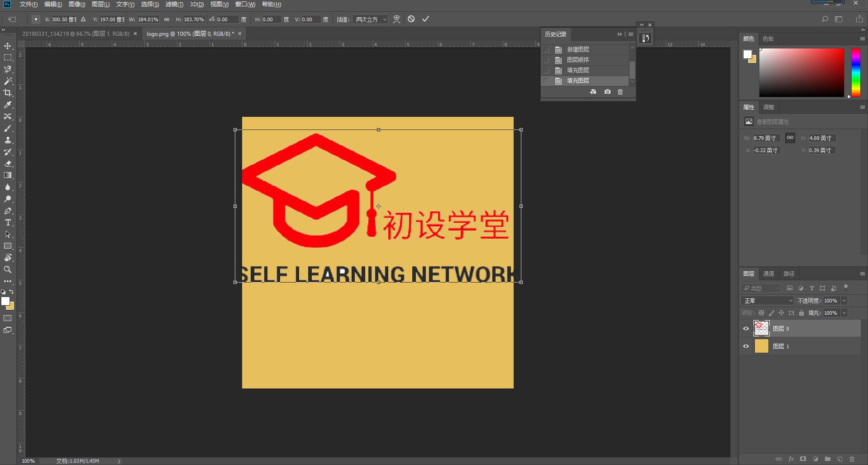The width and height of the screenshot is (868, 465).
Task: Cancel the transform with the slash button
Action: point(411,19)
